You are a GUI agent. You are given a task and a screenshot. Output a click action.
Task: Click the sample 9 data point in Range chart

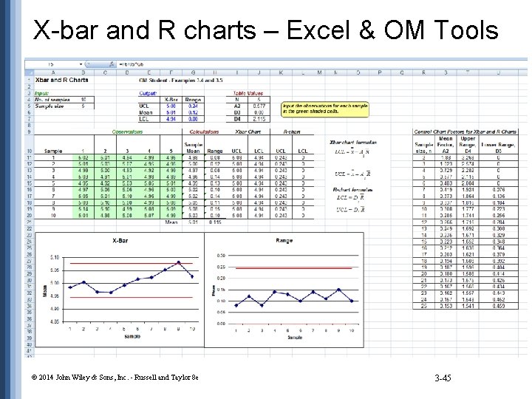[x=338, y=290]
